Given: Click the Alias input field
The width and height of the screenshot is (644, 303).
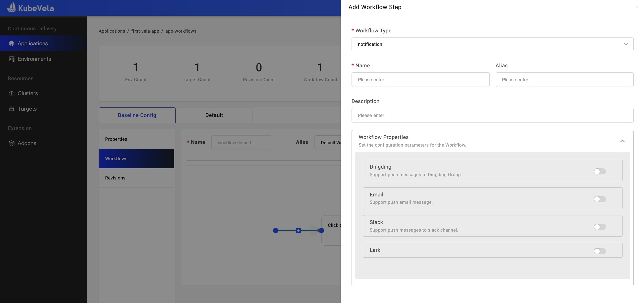Looking at the screenshot, I should click(564, 79).
